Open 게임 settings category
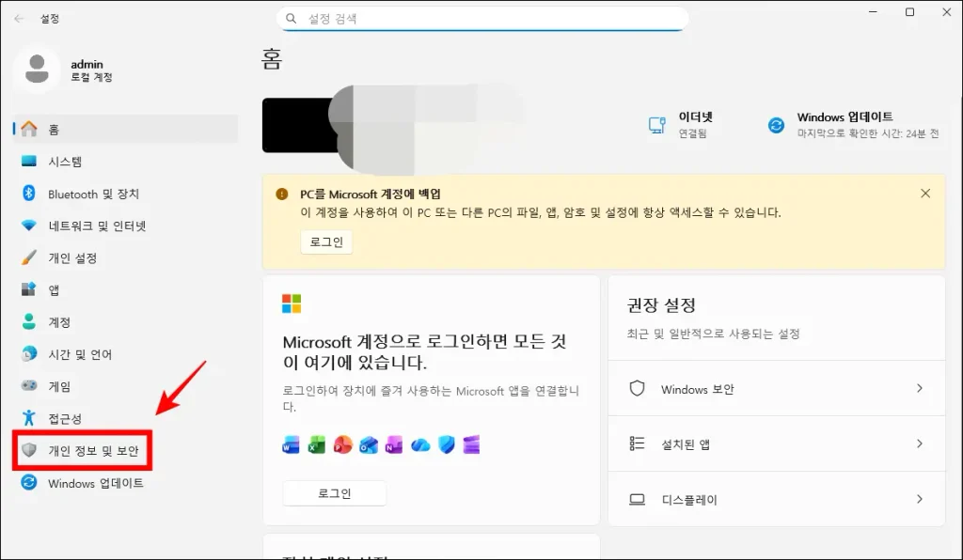Image resolution: width=963 pixels, height=560 pixels. (x=125, y=386)
